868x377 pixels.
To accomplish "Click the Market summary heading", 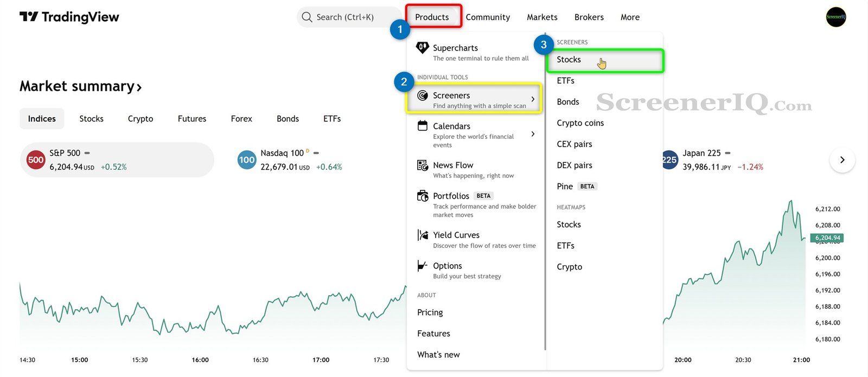I will [x=77, y=86].
